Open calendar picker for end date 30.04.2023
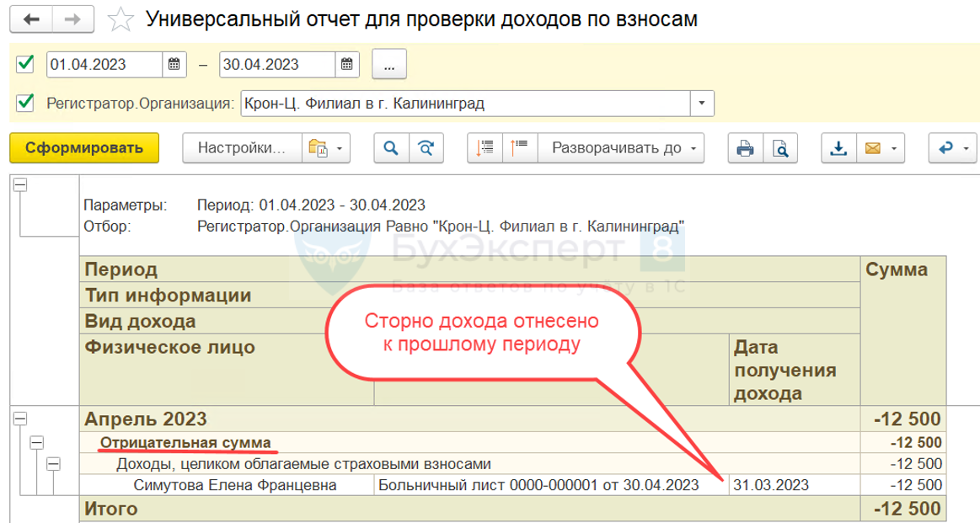 pyautogui.click(x=345, y=64)
